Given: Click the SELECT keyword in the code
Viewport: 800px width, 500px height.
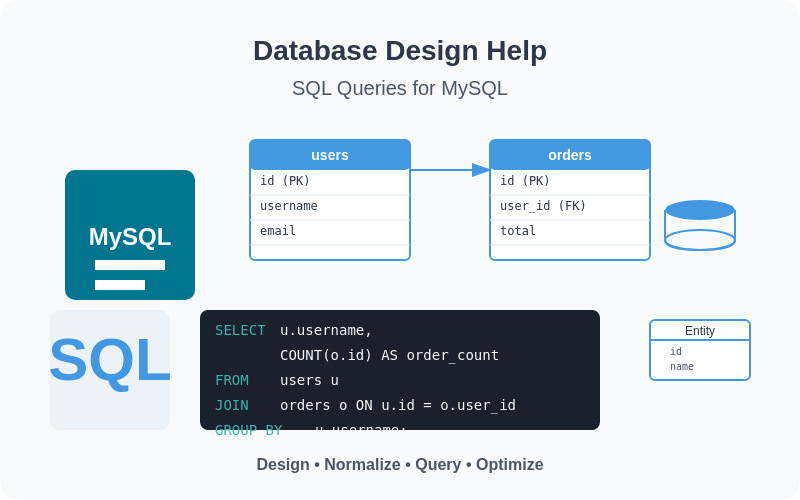Looking at the screenshot, I should tap(240, 331).
